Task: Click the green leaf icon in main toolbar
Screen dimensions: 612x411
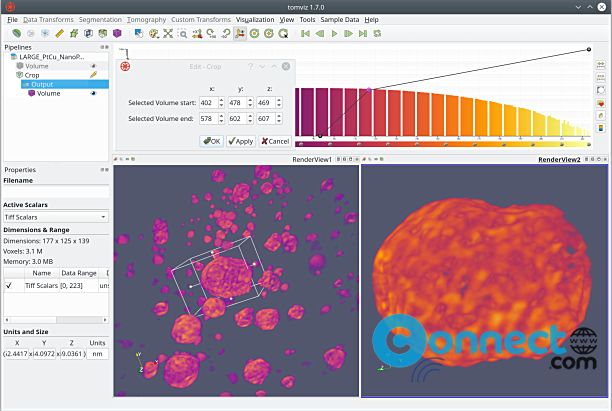Action: click(x=17, y=34)
